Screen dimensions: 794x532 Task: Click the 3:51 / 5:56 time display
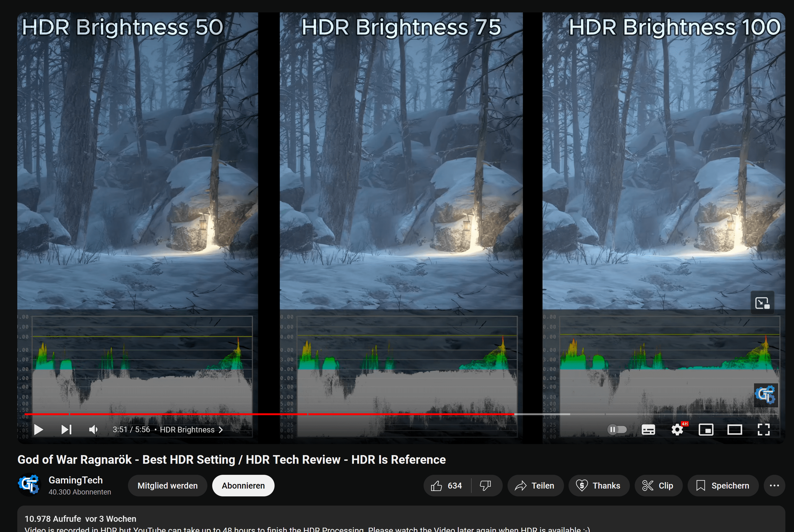point(131,429)
